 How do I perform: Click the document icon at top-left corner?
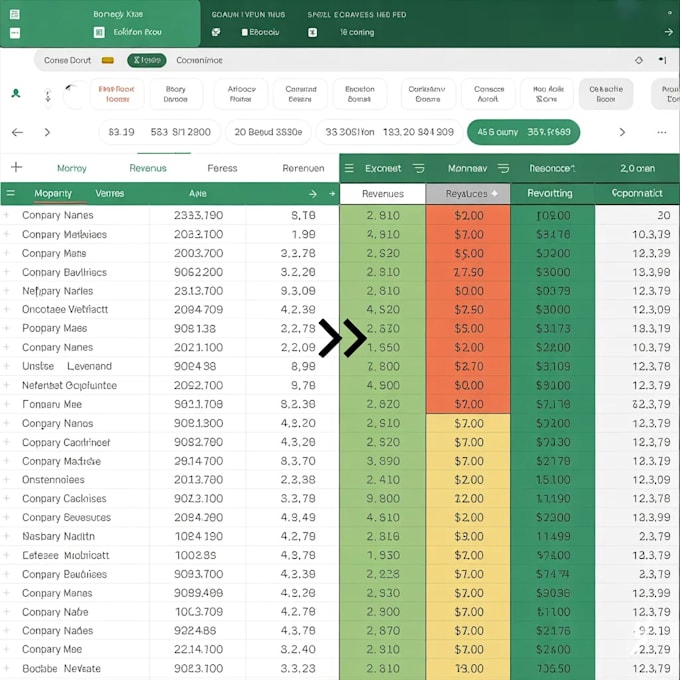point(15,15)
